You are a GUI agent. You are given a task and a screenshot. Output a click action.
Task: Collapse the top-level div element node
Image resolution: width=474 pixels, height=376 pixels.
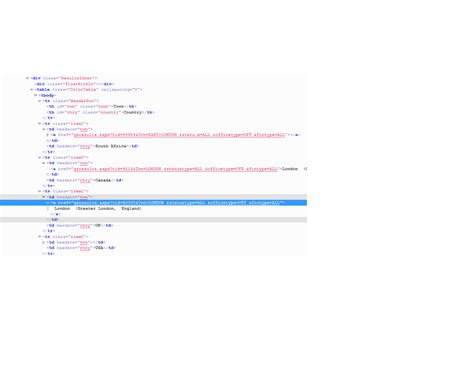tap(27, 78)
